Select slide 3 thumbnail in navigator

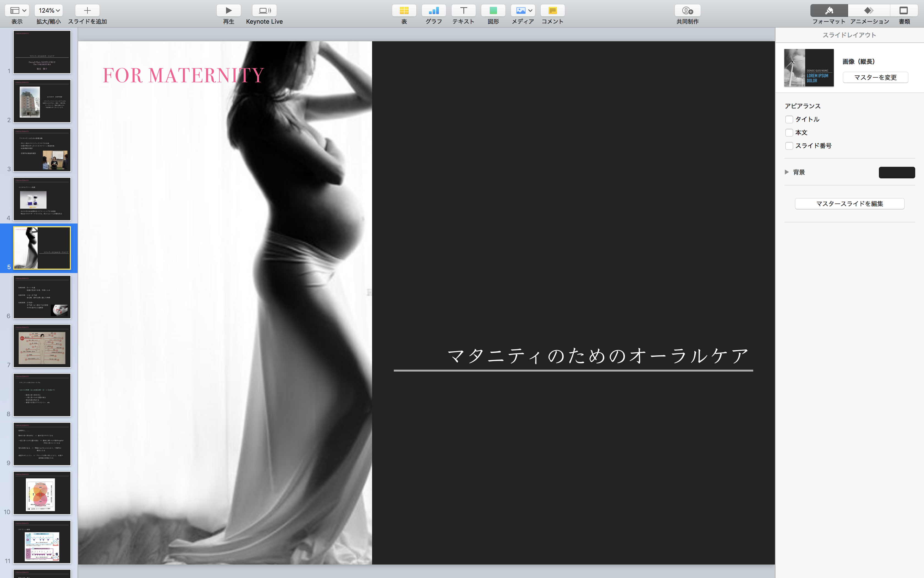(x=42, y=150)
